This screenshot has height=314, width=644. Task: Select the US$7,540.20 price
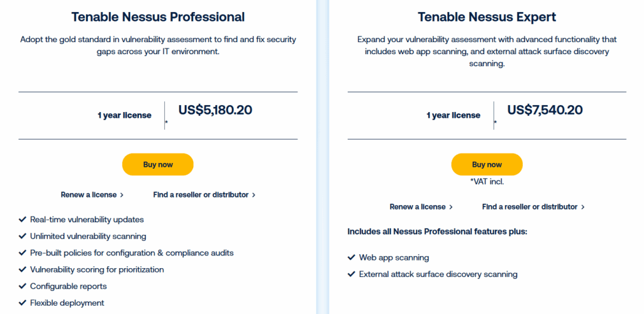coord(545,110)
